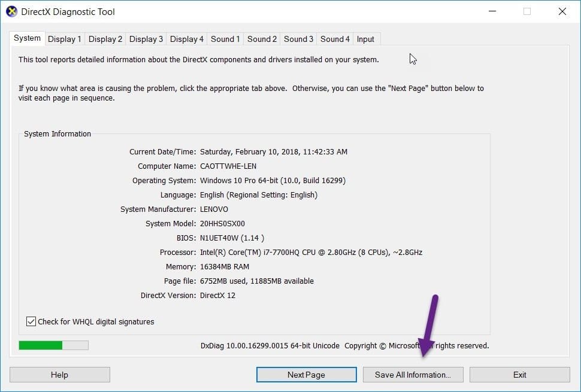Switch to the Display 1 tab
This screenshot has height=392, width=581.
click(65, 39)
